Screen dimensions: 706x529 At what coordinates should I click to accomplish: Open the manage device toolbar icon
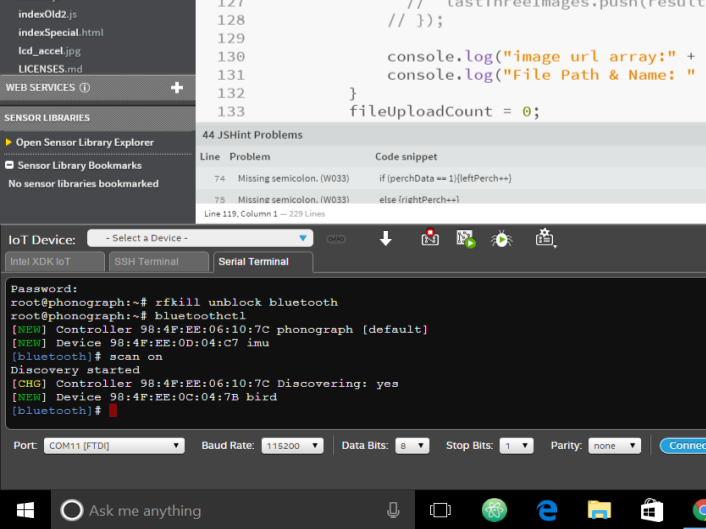click(545, 238)
